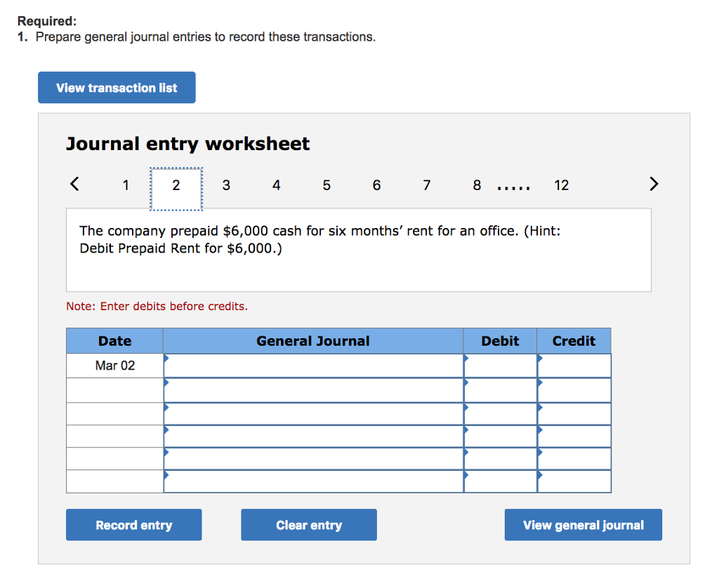Open account dropdown in third journal row
This screenshot has height=588, width=719.
313,414
